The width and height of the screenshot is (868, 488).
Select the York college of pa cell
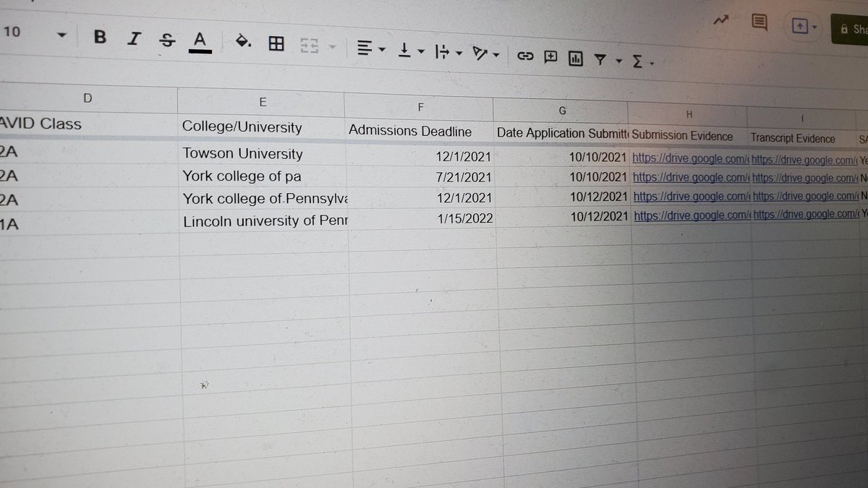pos(264,176)
